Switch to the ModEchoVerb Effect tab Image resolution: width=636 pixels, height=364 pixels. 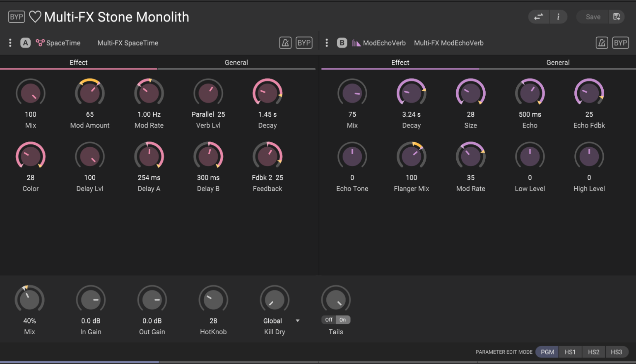click(x=400, y=62)
